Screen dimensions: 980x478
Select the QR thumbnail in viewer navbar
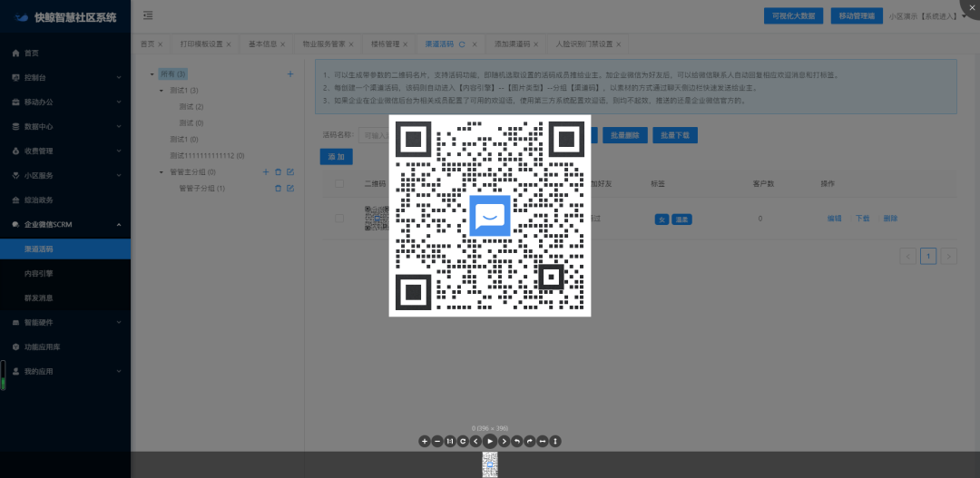pos(490,465)
